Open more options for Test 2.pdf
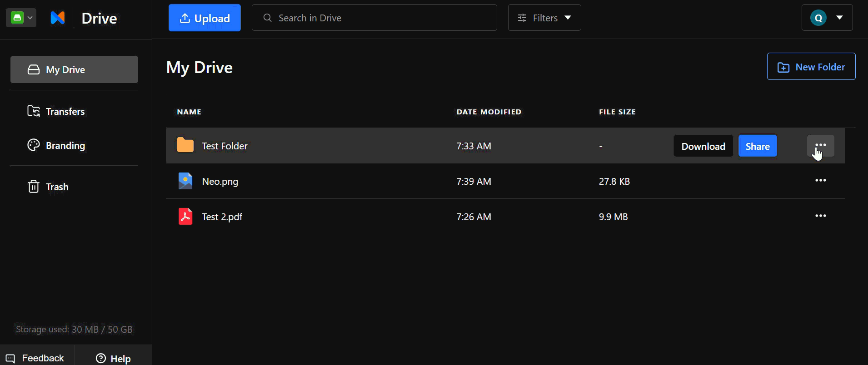Screen dimensions: 868x365 pyautogui.click(x=821, y=216)
